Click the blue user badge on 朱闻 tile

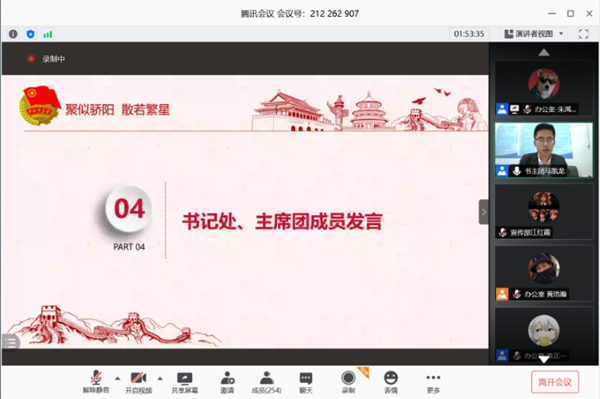click(x=502, y=109)
